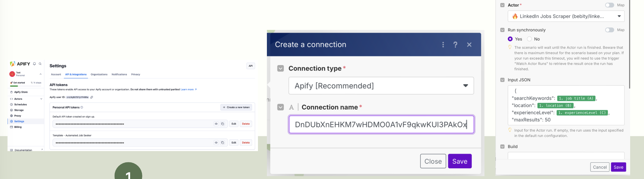This screenshot has width=644, height=179.
Task: Open the Connection type dropdown
Action: 381,86
